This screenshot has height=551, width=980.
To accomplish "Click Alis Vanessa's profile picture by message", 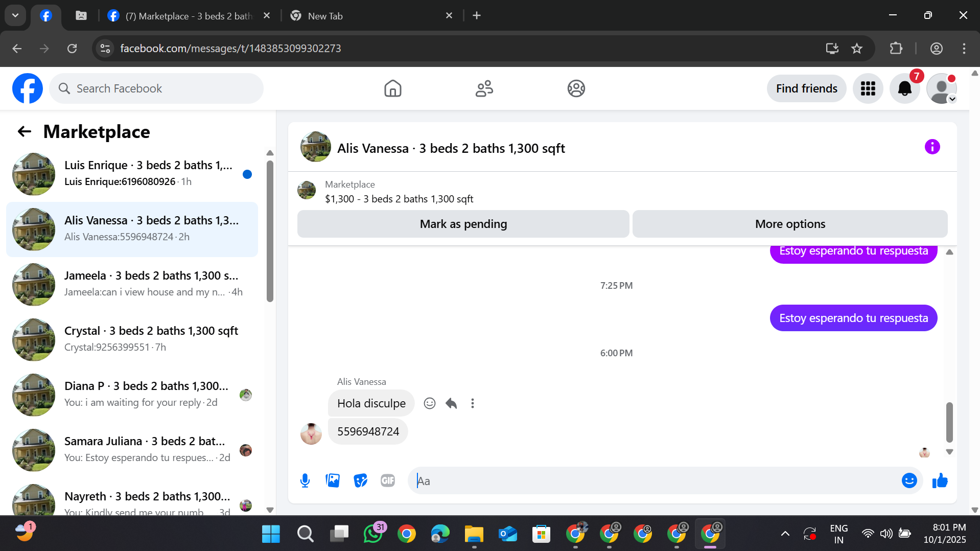I will (x=311, y=433).
